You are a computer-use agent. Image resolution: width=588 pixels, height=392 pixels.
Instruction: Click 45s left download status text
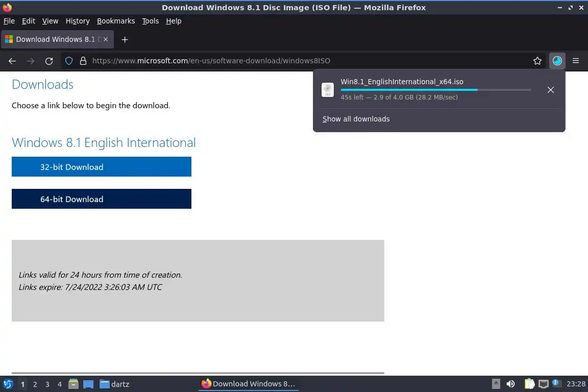coord(399,97)
